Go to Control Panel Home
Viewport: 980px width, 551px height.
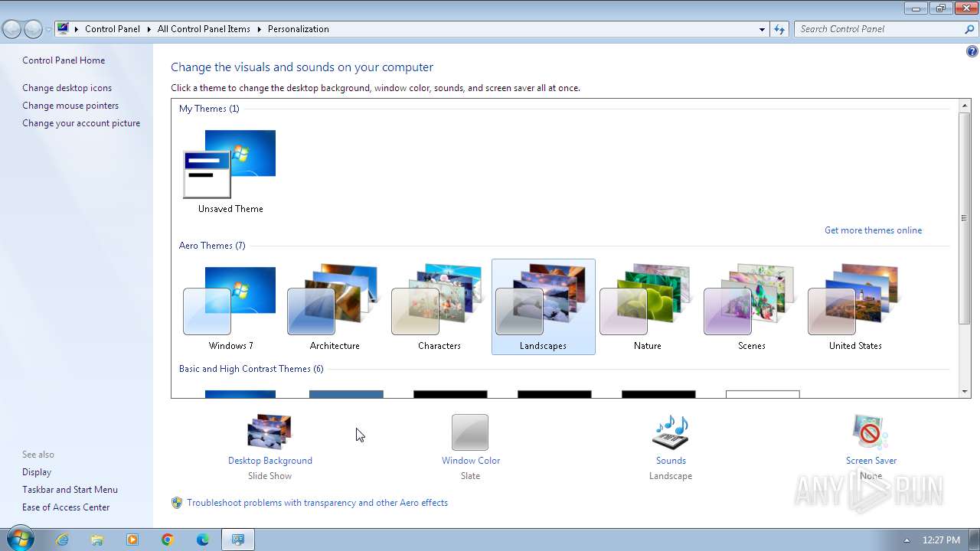pos(64,60)
